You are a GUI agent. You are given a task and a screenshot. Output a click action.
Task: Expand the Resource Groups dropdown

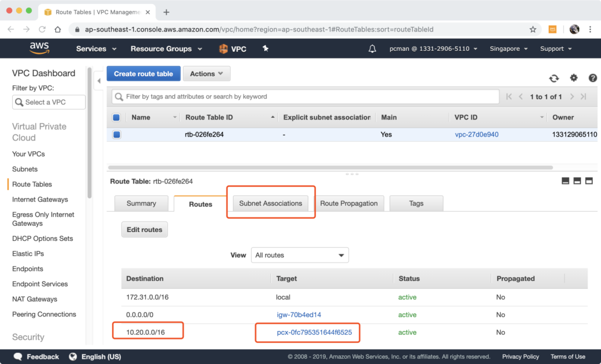coord(166,49)
